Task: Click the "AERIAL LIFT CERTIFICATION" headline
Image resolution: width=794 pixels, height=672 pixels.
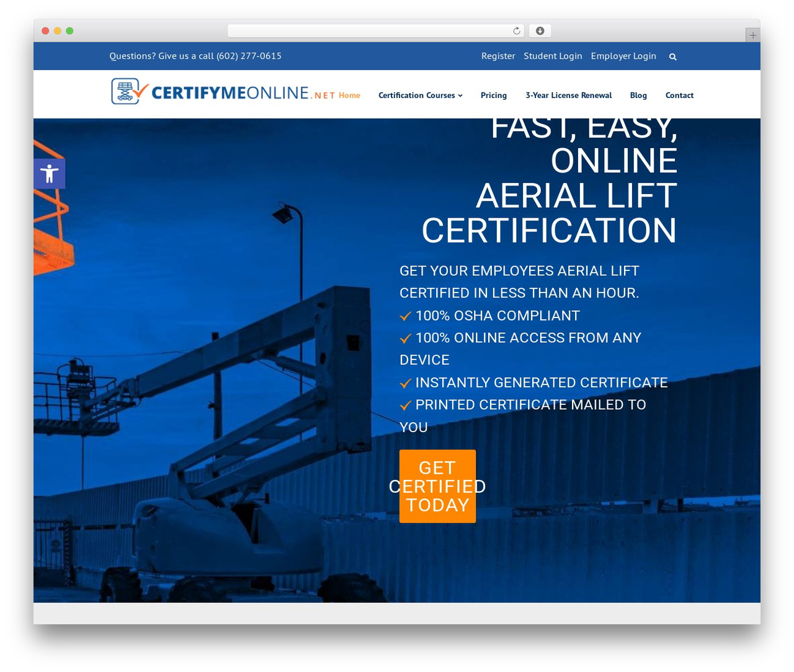Action: click(549, 213)
